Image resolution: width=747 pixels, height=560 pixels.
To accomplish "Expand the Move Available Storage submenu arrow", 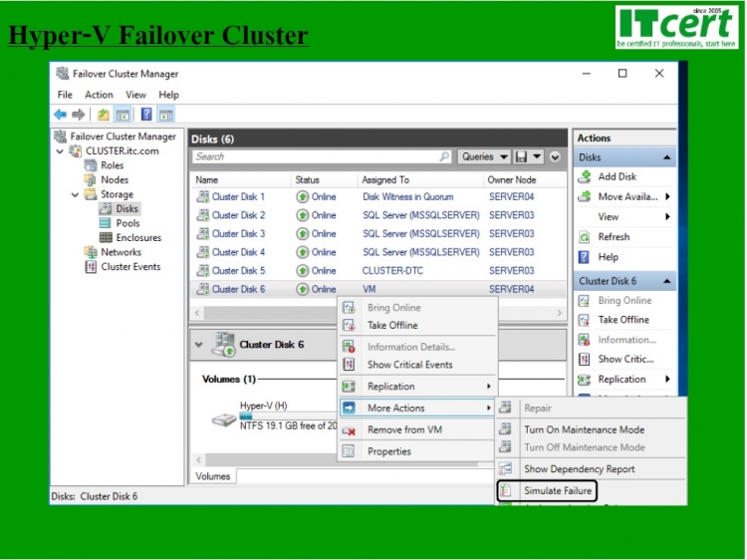I will point(668,197).
